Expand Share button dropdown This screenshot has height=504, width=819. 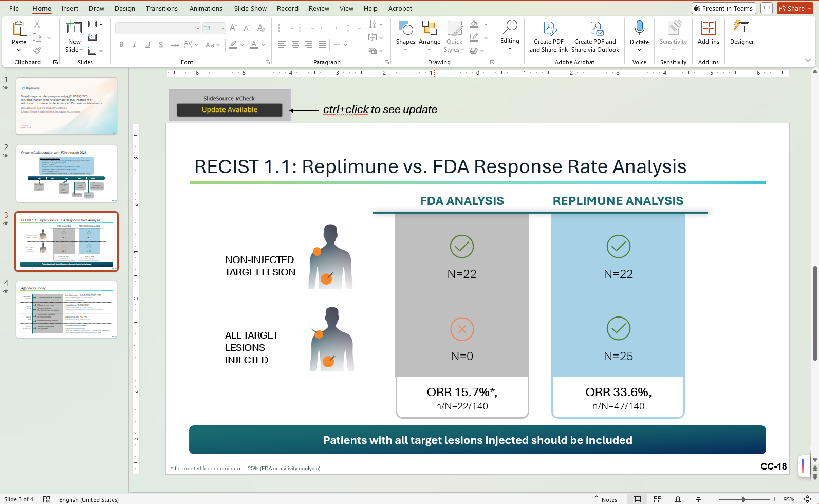click(809, 8)
